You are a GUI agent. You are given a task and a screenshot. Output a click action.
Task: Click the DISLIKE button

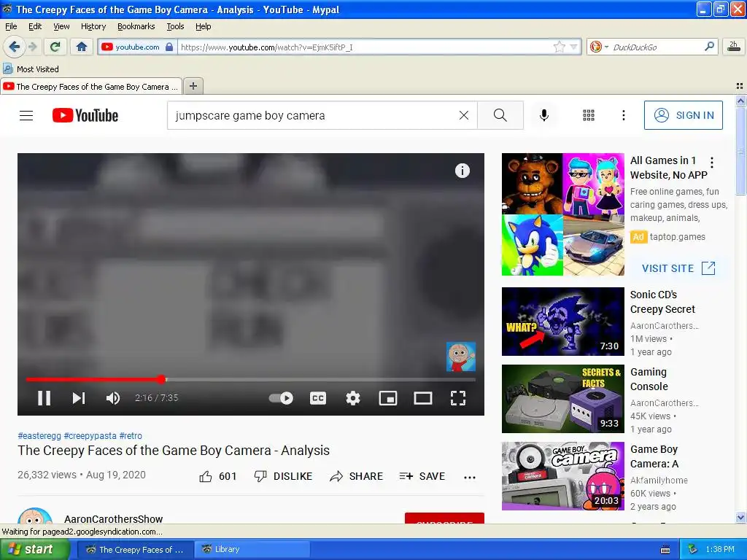284,476
